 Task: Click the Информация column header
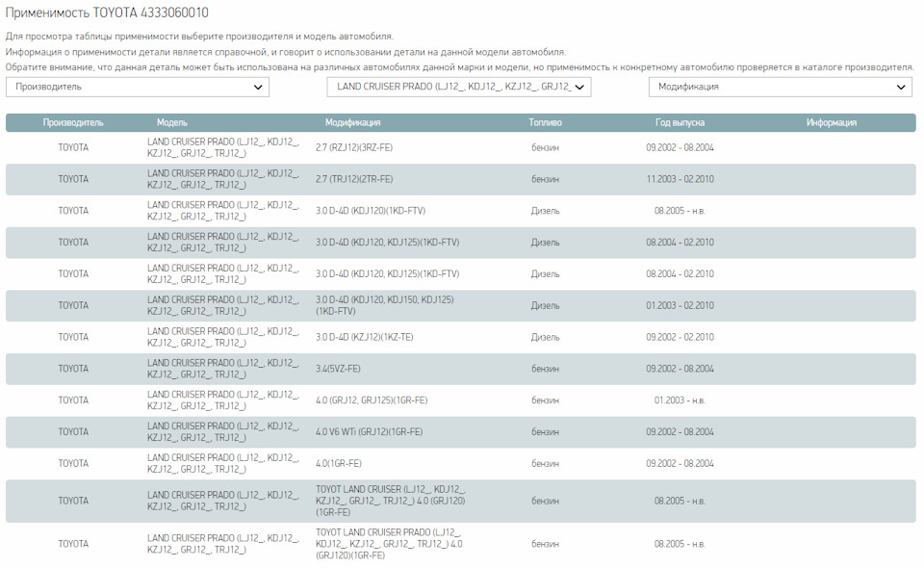[x=832, y=122]
